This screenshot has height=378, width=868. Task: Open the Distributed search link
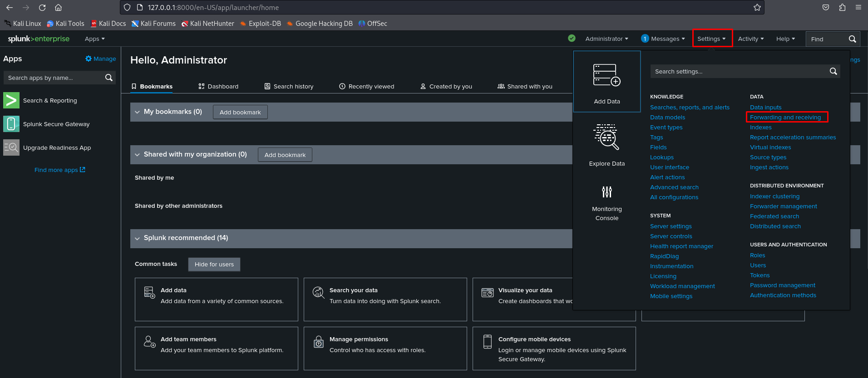pyautogui.click(x=775, y=226)
